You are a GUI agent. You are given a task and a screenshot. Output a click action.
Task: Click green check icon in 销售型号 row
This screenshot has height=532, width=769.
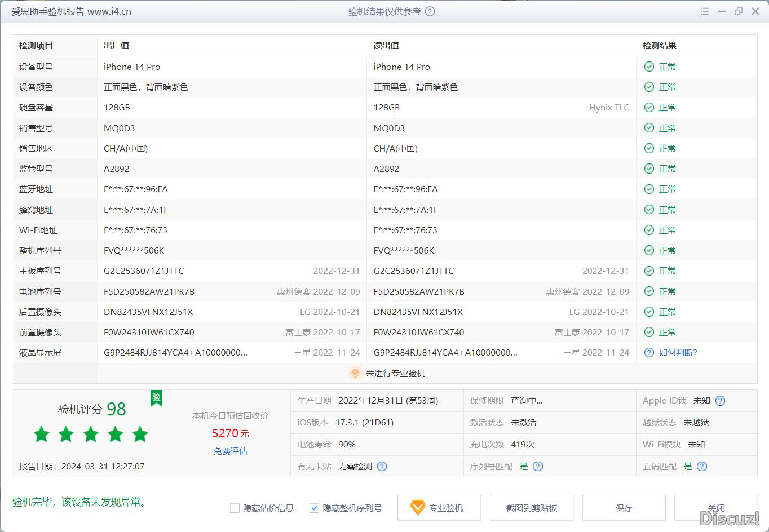(649, 128)
